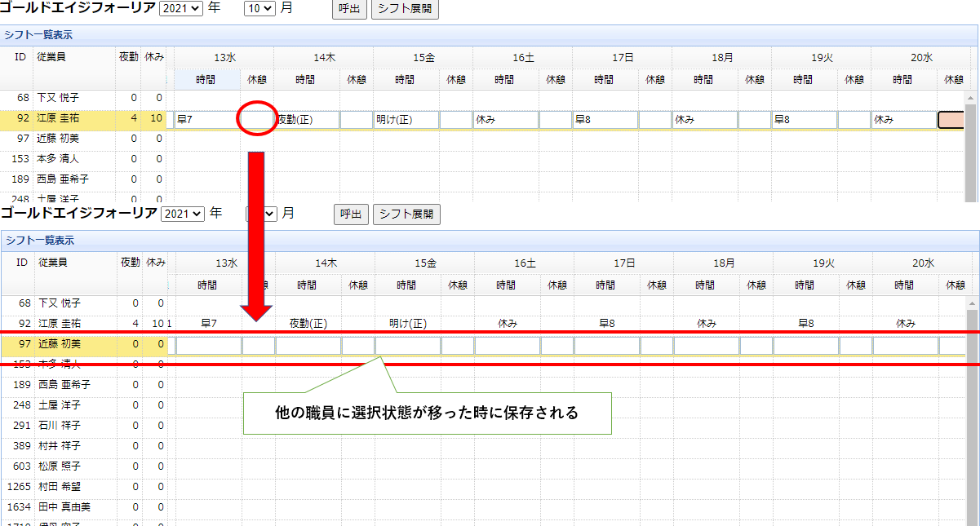980x526 pixels.
Task: Select the pink highlighted break cell under 20水
Action: click(x=951, y=120)
